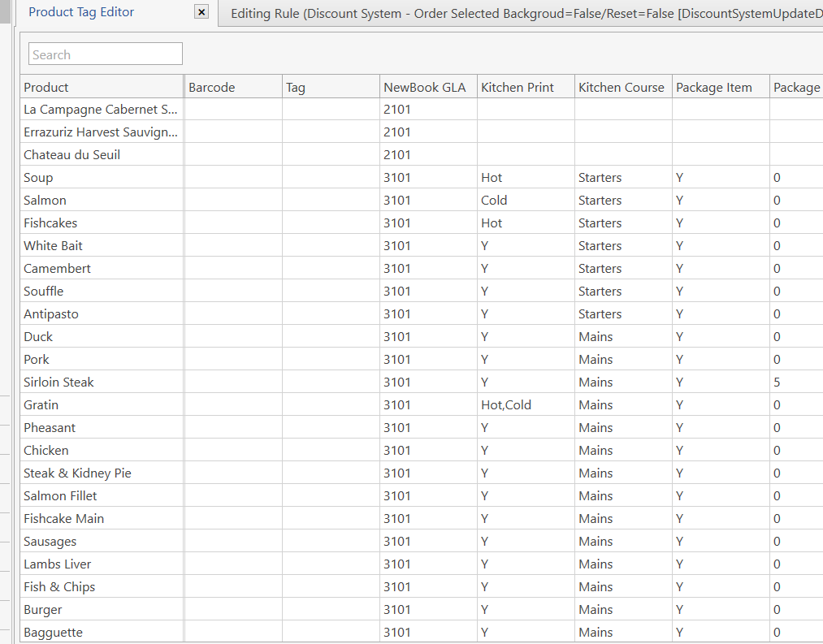Click the 2101 GLA cell for Chateau du Seuil
823x644 pixels.
click(x=428, y=154)
